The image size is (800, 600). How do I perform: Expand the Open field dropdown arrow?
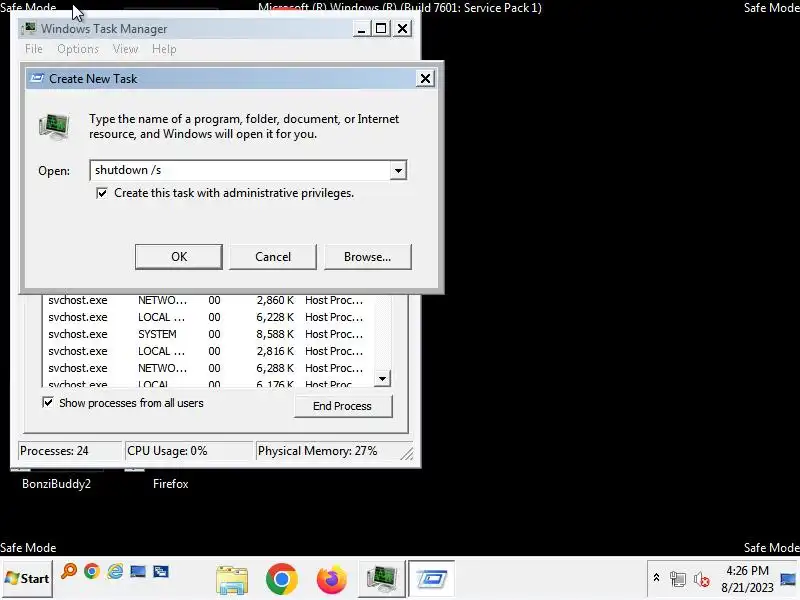[398, 170]
